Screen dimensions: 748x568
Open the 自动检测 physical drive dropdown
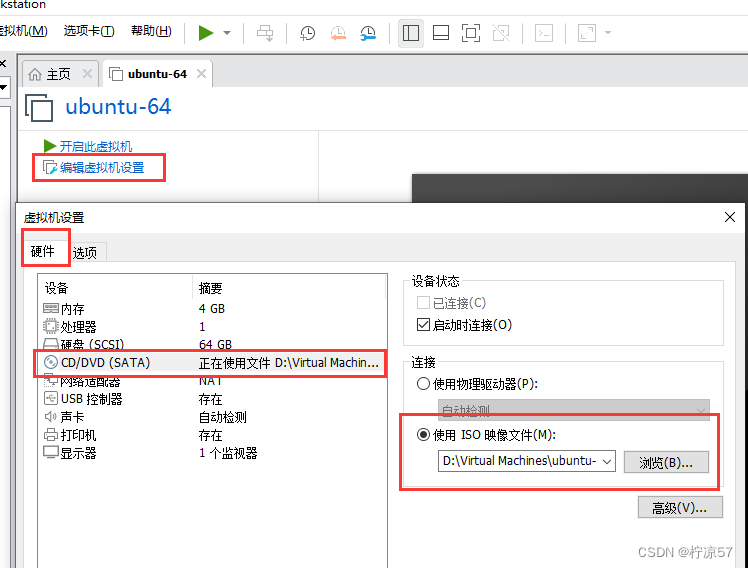click(573, 410)
